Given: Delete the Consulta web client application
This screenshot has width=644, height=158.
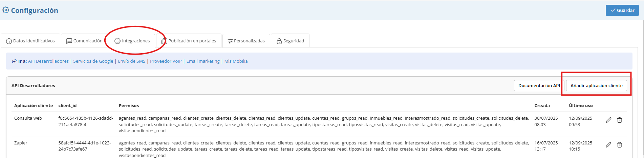Looking at the screenshot, I should [619, 120].
